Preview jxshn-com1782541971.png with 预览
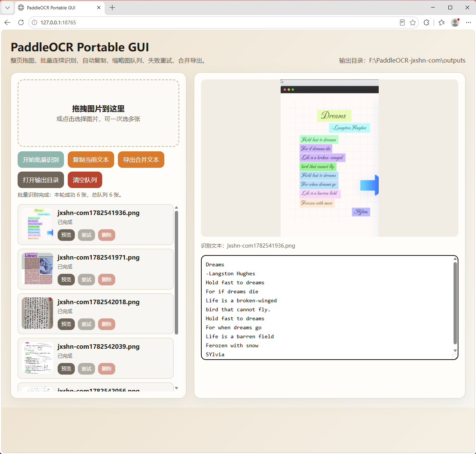 [x=66, y=279]
